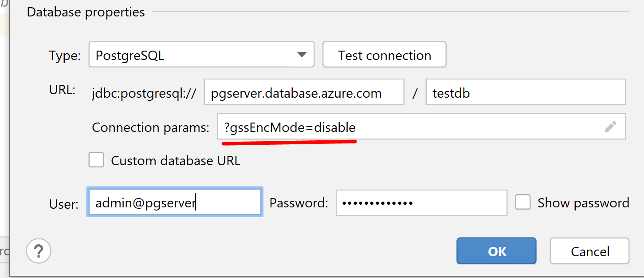The width and height of the screenshot is (644, 278).
Task: Confirm with the OK button
Action: coord(497,251)
